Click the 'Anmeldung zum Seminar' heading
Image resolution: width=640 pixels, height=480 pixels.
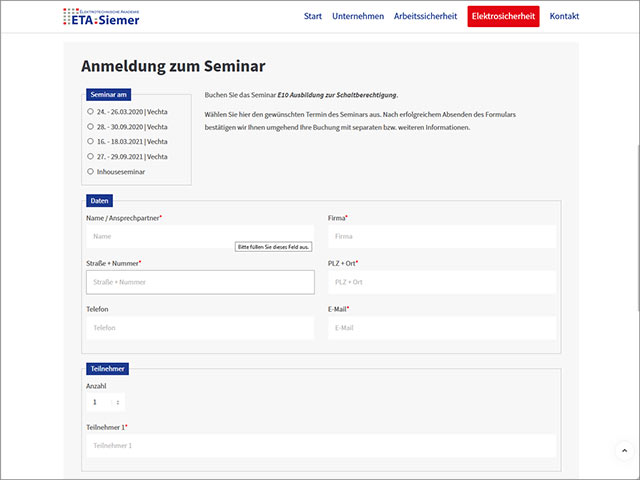(x=173, y=66)
